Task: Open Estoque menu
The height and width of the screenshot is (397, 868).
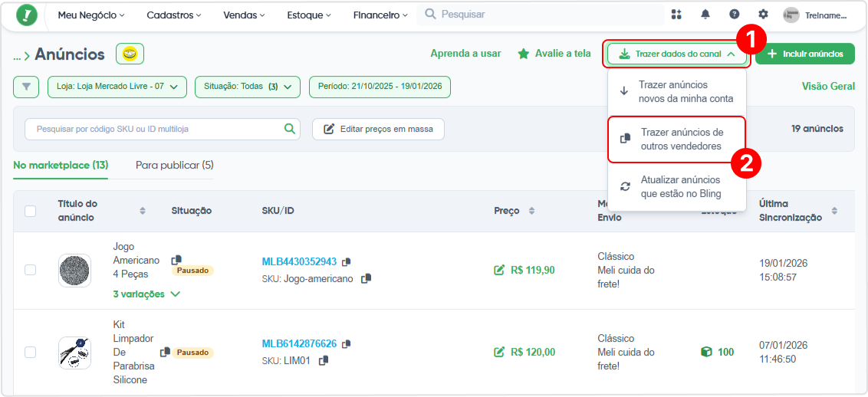Action: pos(309,15)
